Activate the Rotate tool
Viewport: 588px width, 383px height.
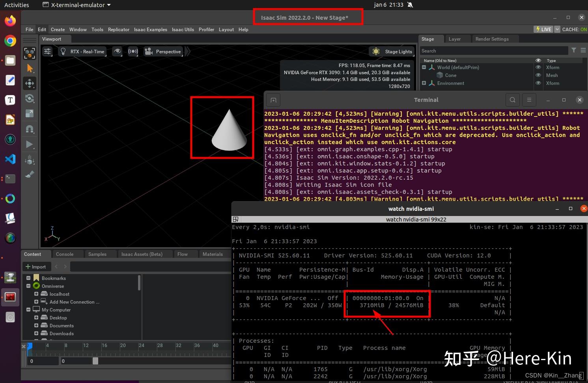[x=30, y=99]
